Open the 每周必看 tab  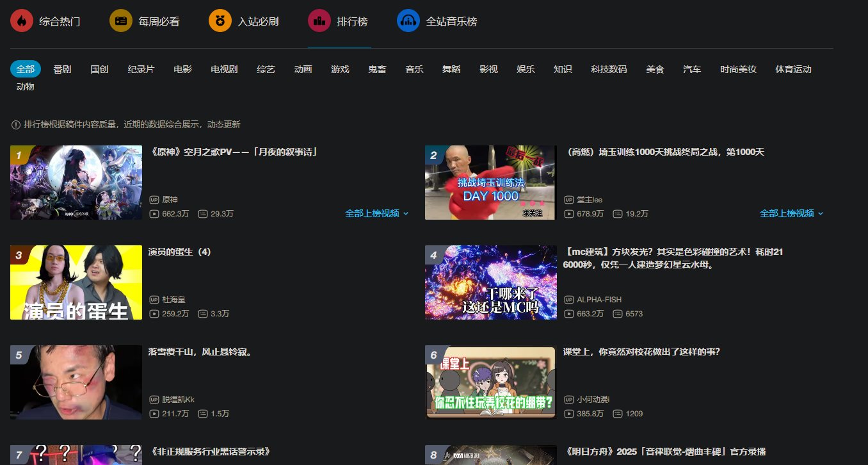(x=145, y=21)
